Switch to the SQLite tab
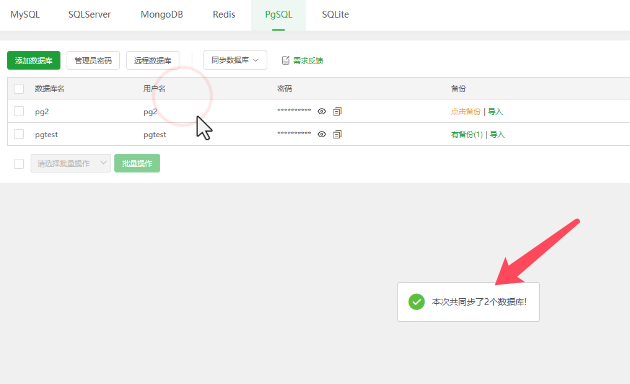630x384 pixels. (335, 14)
